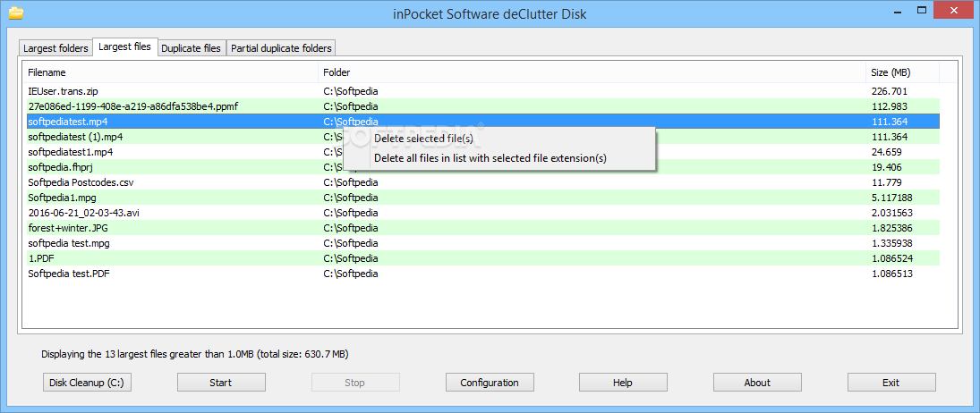This screenshot has height=413, width=980.
Task: Click the size value 1.086513
Action: tap(892, 274)
